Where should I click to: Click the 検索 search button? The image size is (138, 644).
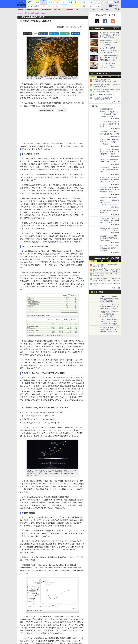117,2
